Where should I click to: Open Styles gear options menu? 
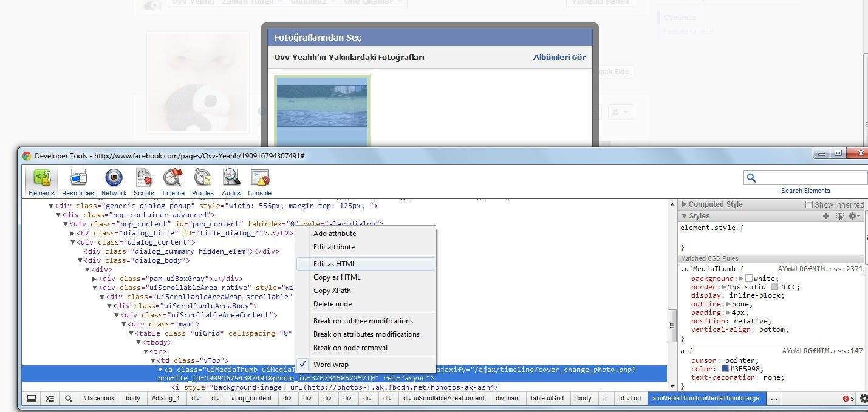[854, 216]
